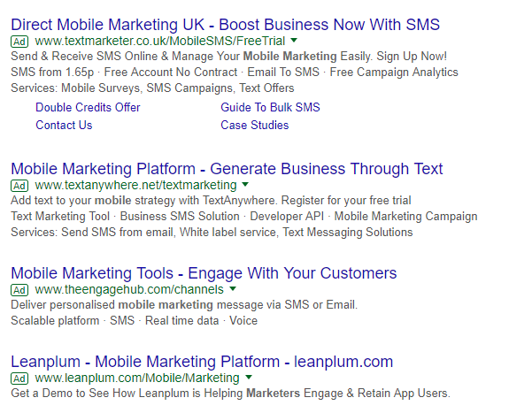This screenshot has height=413, width=532.
Task: Open the Case Studies sitelink
Action: click(x=255, y=125)
